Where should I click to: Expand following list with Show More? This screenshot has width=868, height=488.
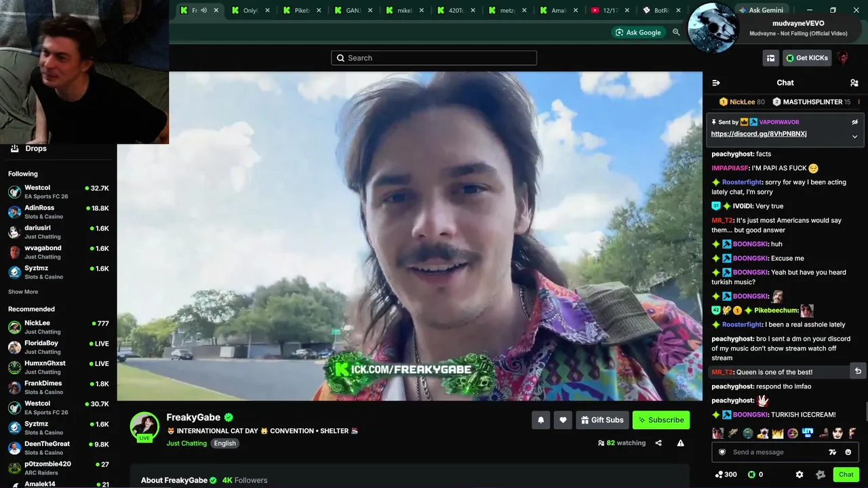pos(23,292)
